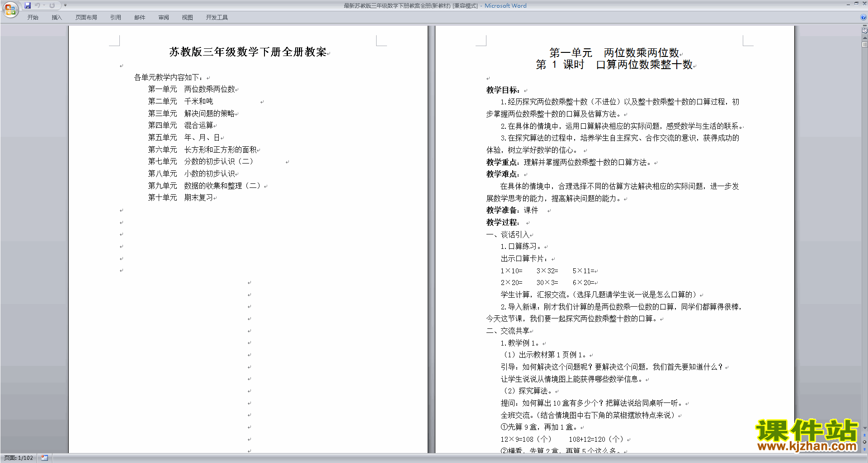This screenshot has width=868, height=463.
Task: Click the line 第五单元 年、月、日
Action: point(184,138)
